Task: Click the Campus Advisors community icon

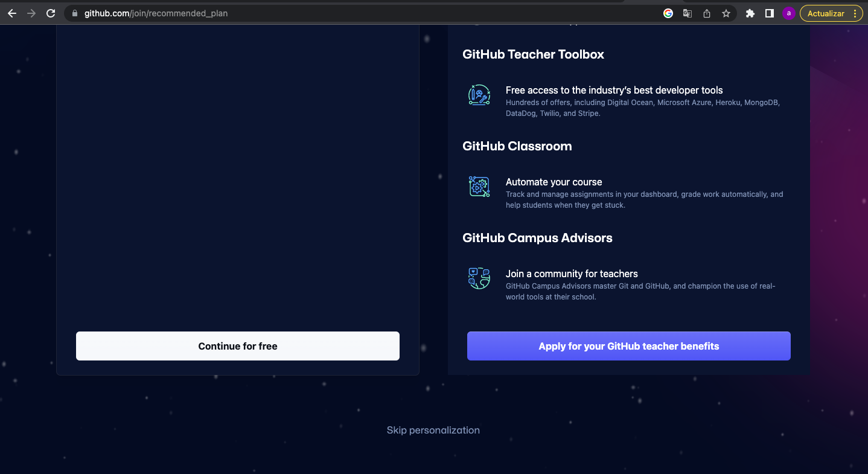Action: (x=479, y=279)
